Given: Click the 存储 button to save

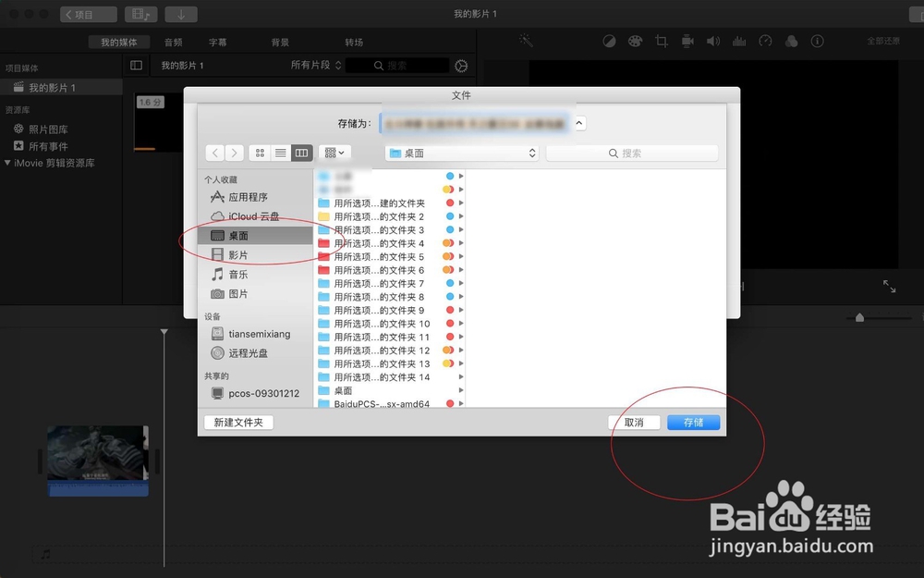Looking at the screenshot, I should 693,422.
